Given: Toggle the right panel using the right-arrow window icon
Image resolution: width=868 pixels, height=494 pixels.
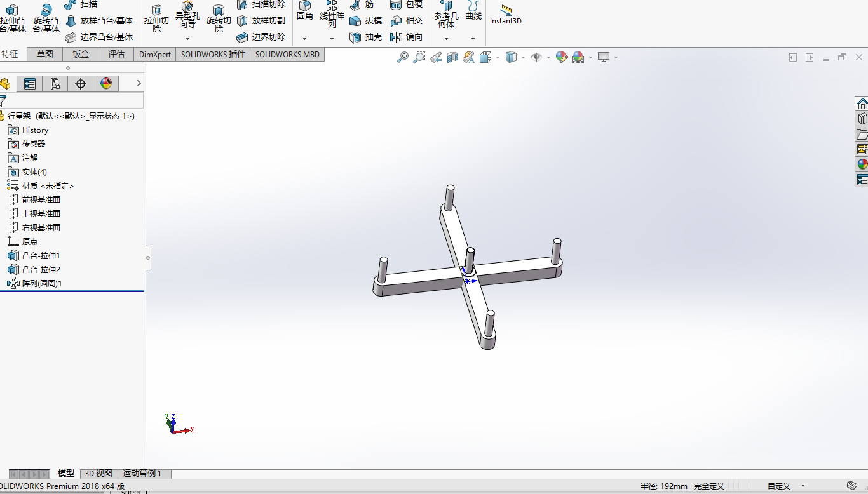Looking at the screenshot, I should tap(810, 57).
